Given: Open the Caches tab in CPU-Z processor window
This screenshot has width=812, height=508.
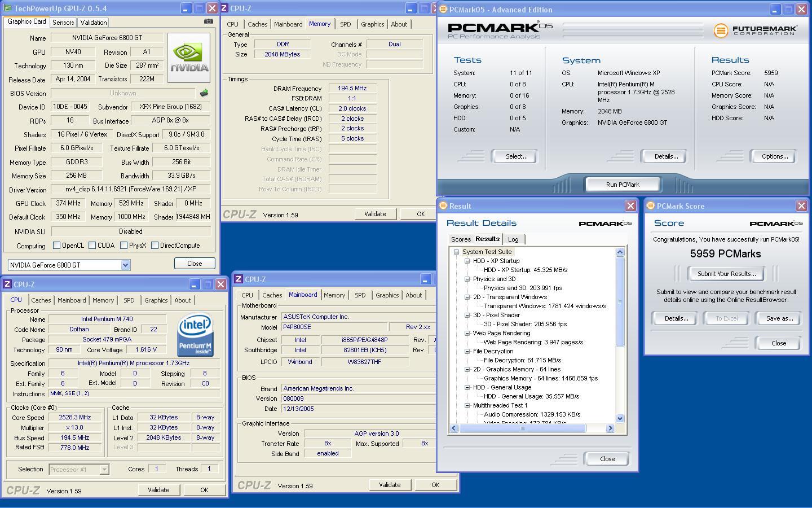Looking at the screenshot, I should click(x=41, y=300).
